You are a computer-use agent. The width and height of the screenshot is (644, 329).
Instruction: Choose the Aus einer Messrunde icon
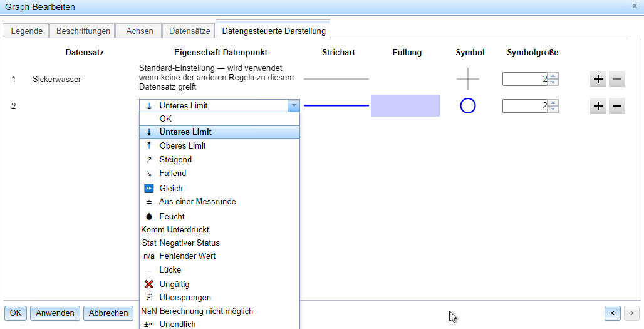[149, 202]
